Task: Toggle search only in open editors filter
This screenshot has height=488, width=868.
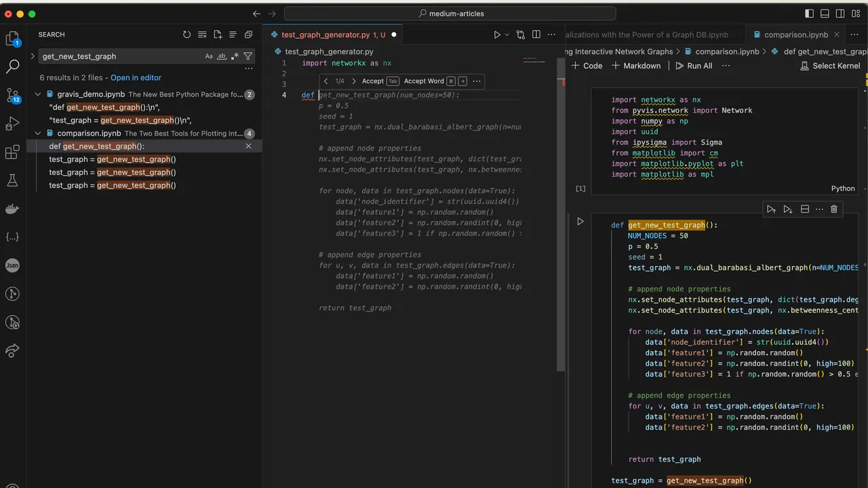Action: tap(248, 56)
